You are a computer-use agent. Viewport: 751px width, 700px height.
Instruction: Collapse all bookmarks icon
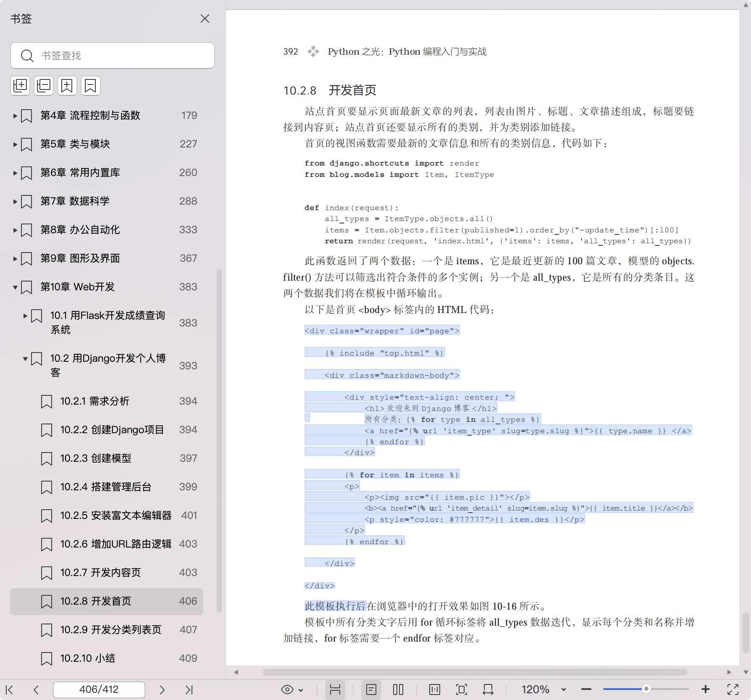[44, 86]
